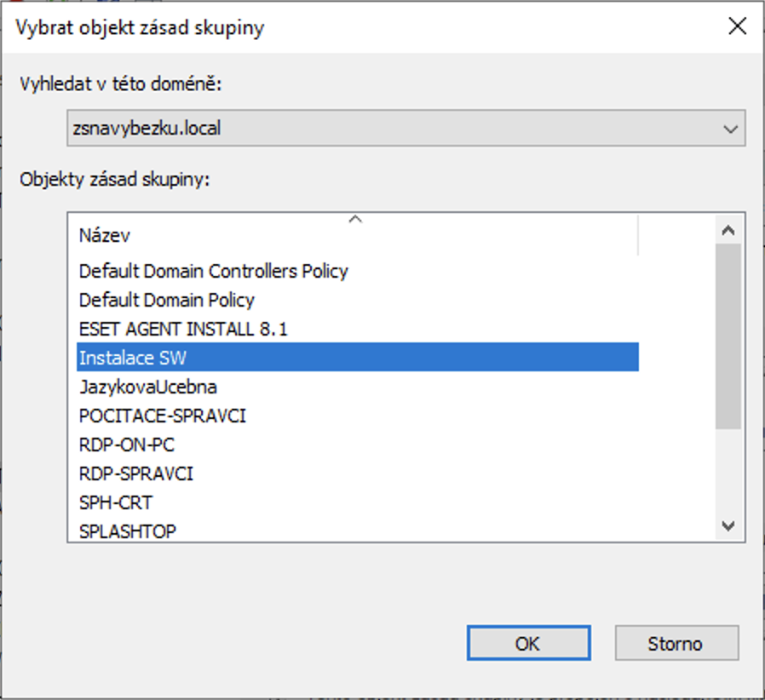Viewport: 765px width, 700px height.
Task: Click the scrollbar down arrow in the list
Action: click(728, 526)
